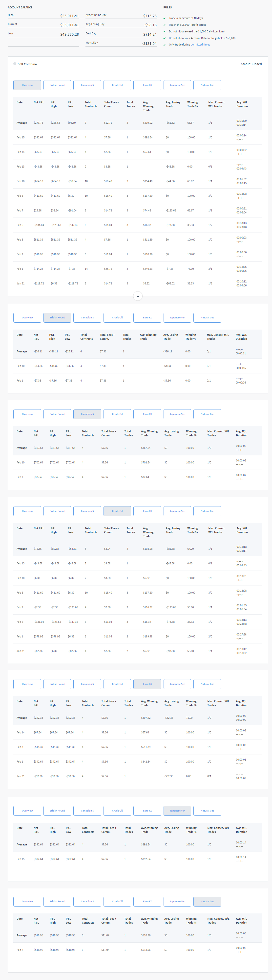This screenshot has width=272, height=980.
Task: Collapse the overview table with the up-arrow button
Action: click(x=138, y=296)
